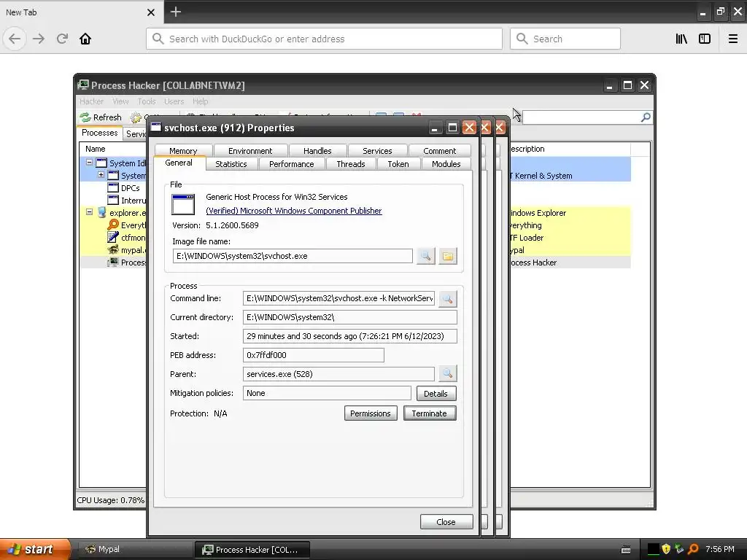Click the Name column header in process list
The width and height of the screenshot is (747, 560).
(x=112, y=149)
